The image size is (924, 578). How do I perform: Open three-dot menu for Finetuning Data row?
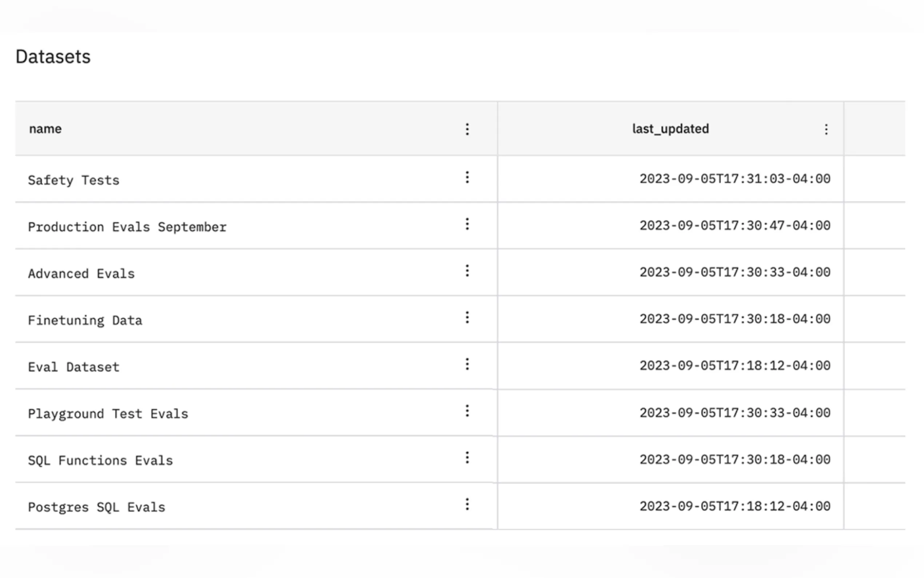point(467,317)
